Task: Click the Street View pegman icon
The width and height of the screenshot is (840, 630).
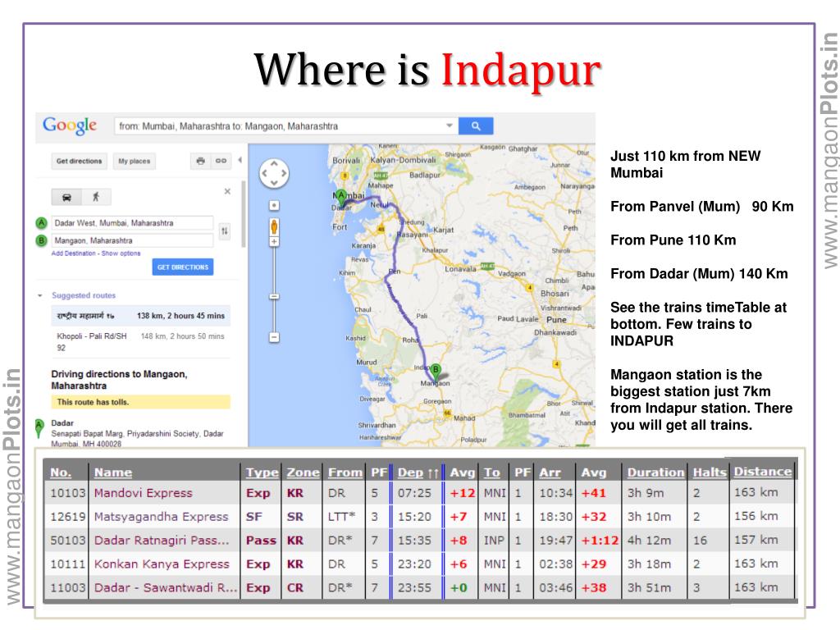Action: point(274,226)
